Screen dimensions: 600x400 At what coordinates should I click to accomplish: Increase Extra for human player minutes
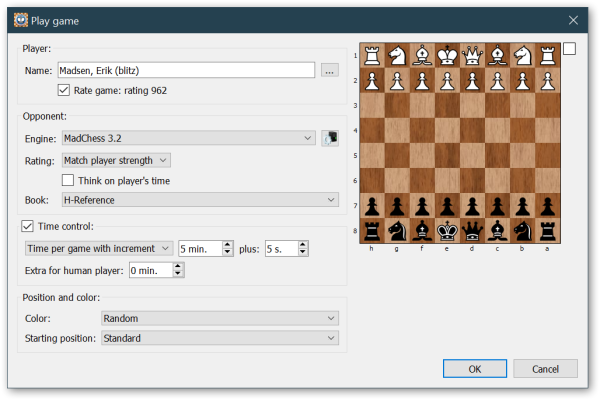(x=178, y=266)
